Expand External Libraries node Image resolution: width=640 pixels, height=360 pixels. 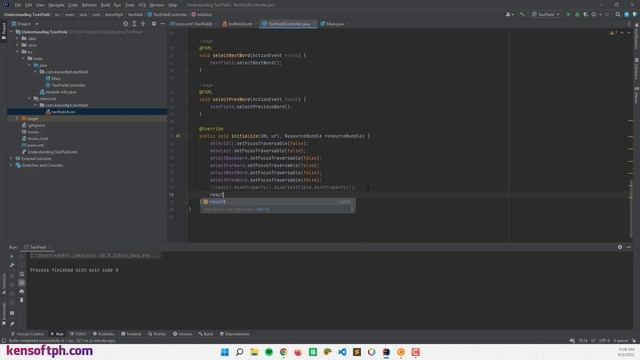click(x=11, y=158)
